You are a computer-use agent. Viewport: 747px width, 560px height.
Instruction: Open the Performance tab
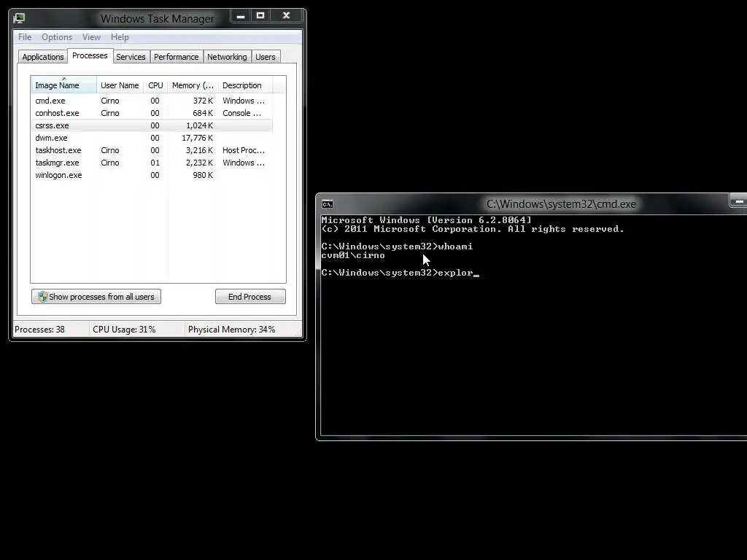pyautogui.click(x=177, y=57)
